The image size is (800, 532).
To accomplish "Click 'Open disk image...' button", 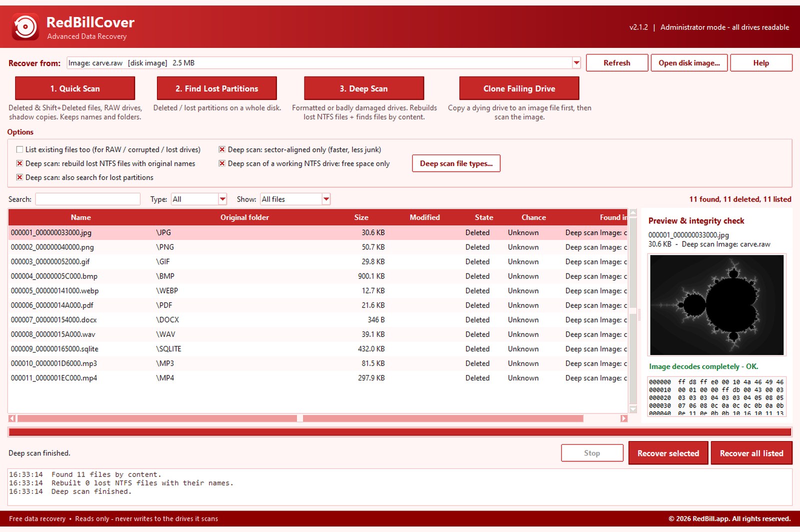I will tap(689, 63).
